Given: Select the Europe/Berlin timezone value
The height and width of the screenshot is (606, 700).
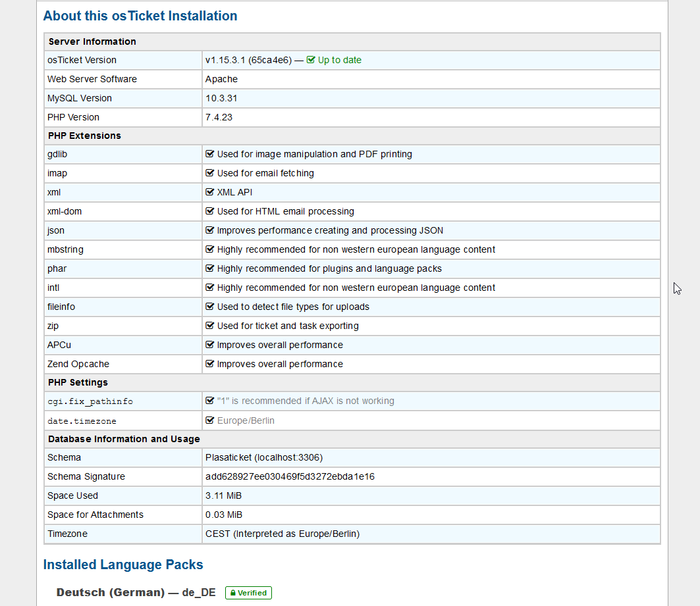Looking at the screenshot, I should tap(246, 420).
